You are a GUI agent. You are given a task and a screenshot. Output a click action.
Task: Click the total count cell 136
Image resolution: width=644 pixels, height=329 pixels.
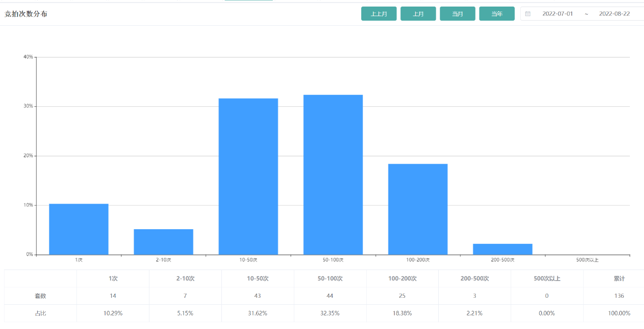pos(619,296)
